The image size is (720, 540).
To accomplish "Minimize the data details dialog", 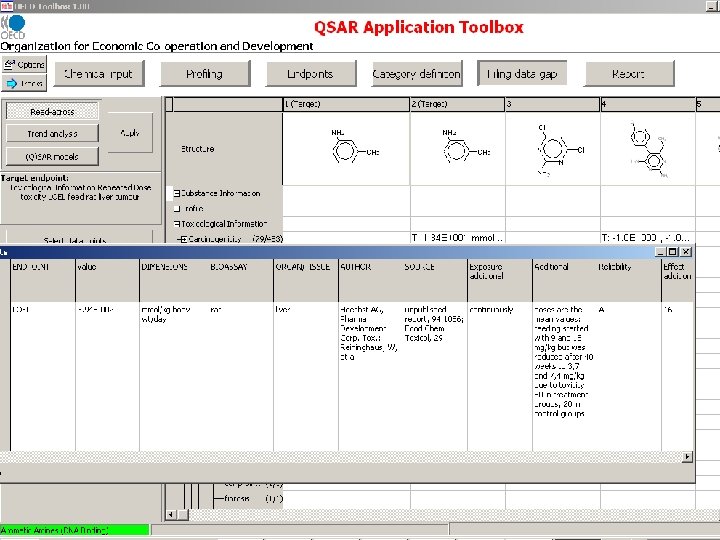I will tap(661, 252).
